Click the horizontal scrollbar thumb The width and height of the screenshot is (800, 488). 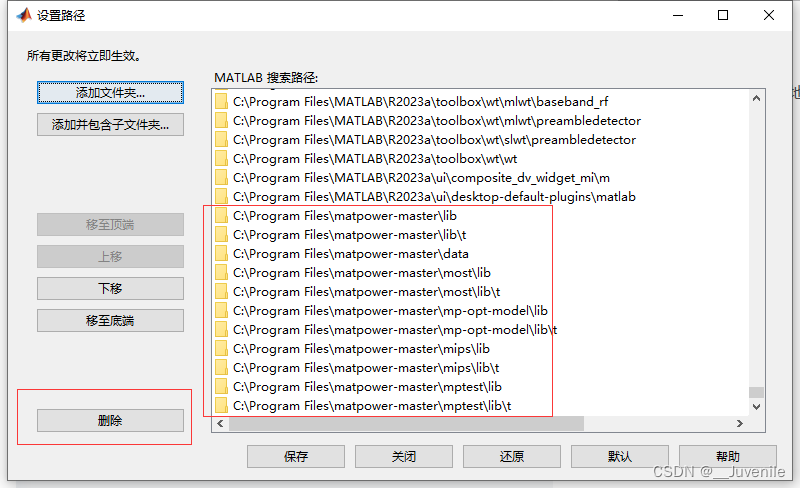click(x=406, y=423)
